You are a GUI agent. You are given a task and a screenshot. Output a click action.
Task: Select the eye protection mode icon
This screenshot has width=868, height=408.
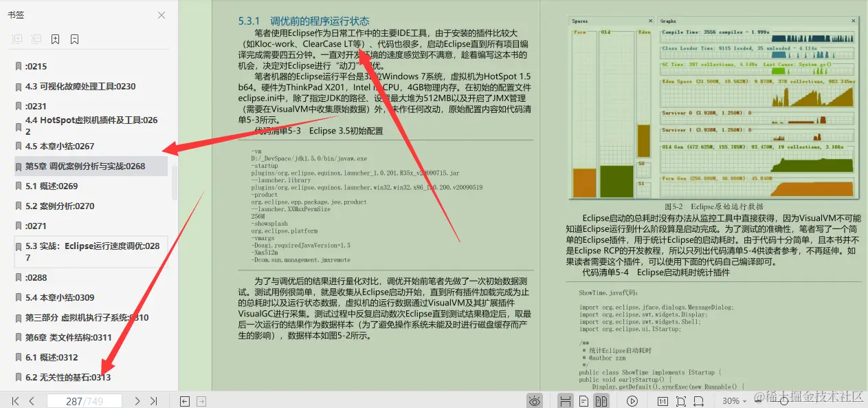click(x=534, y=400)
